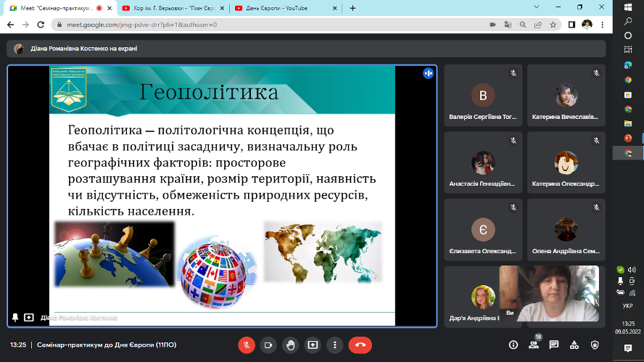This screenshot has width=644, height=362.
Task: Open the host controls shield icon
Action: tap(595, 345)
